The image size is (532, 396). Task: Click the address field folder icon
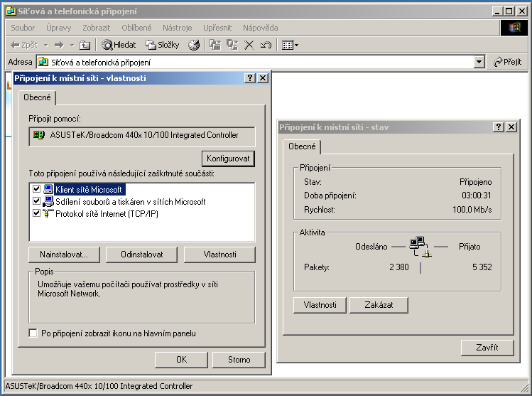pyautogui.click(x=43, y=62)
